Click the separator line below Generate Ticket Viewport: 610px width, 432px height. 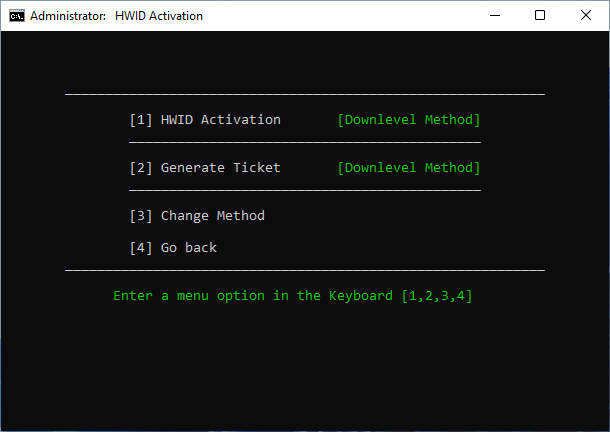[304, 189]
